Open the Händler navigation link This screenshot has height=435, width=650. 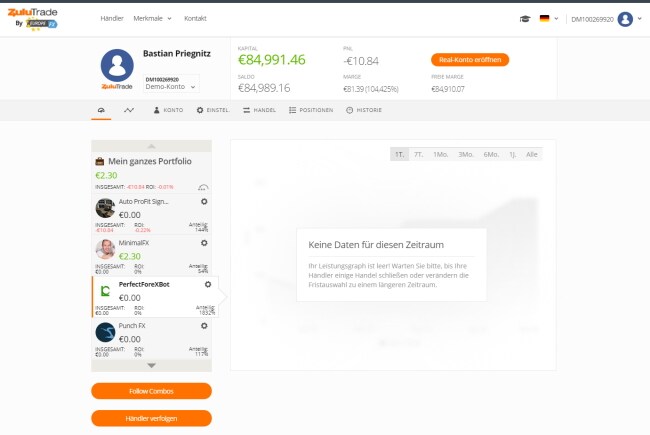click(x=112, y=18)
